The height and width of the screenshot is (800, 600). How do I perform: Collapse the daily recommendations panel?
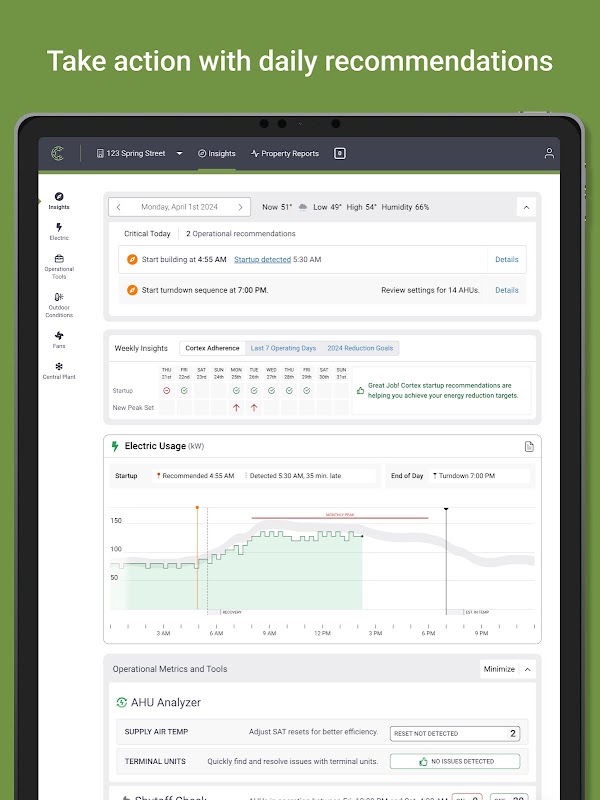coord(526,207)
